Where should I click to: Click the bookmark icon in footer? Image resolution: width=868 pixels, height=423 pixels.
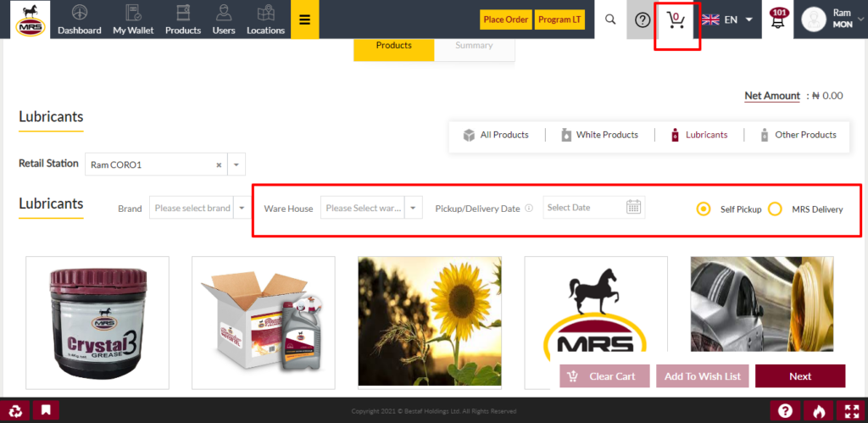(46, 410)
